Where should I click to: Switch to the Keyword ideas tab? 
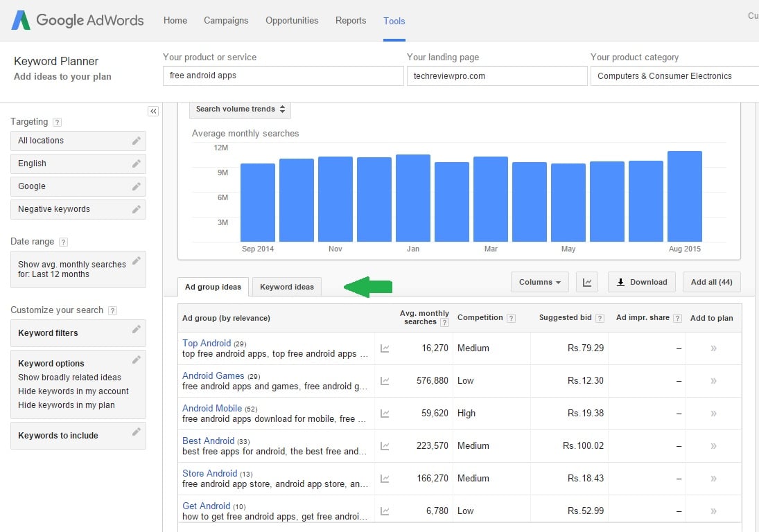286,285
